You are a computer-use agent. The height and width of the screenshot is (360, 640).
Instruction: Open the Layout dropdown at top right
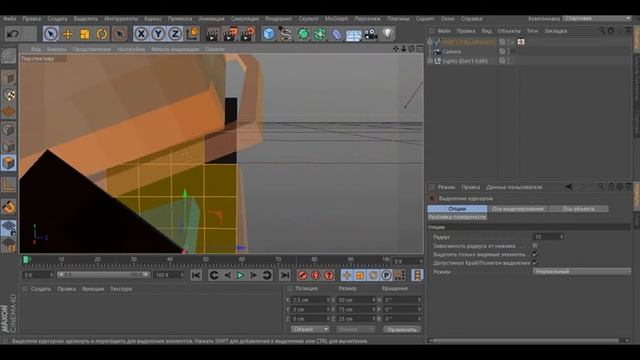point(597,18)
